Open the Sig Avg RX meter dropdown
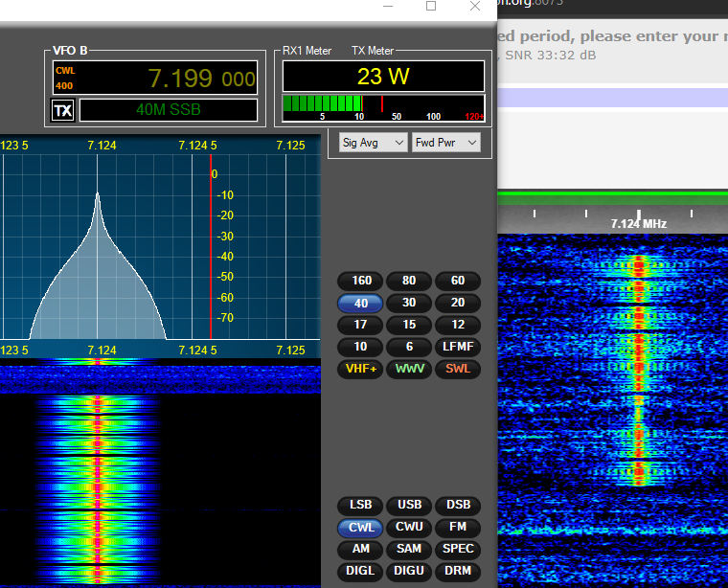The height and width of the screenshot is (588, 728). pyautogui.click(x=373, y=143)
